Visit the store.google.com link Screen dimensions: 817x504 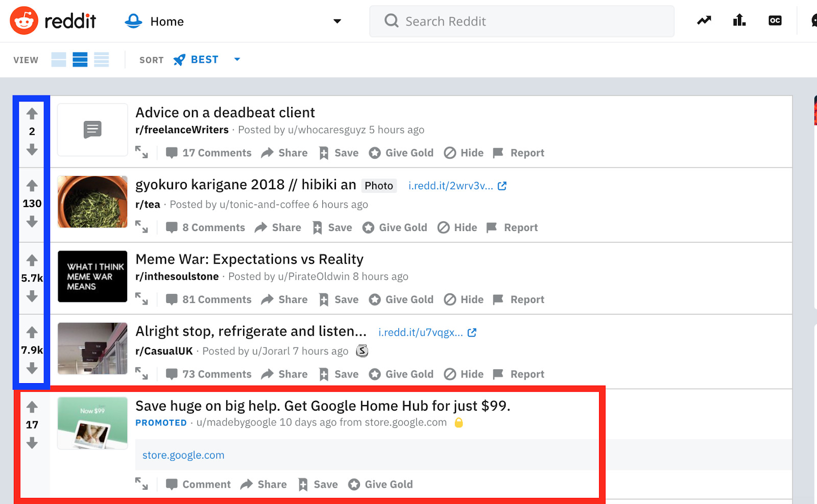click(183, 455)
